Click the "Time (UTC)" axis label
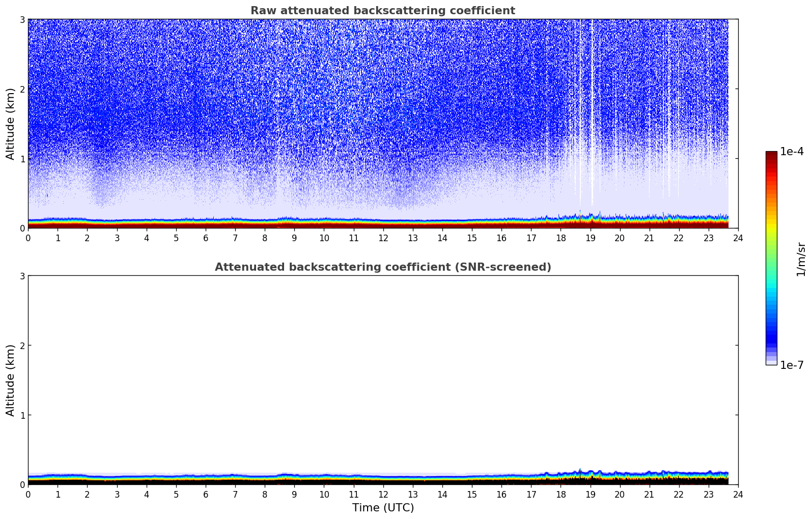Screen dimensions: 812x519 pos(383,507)
